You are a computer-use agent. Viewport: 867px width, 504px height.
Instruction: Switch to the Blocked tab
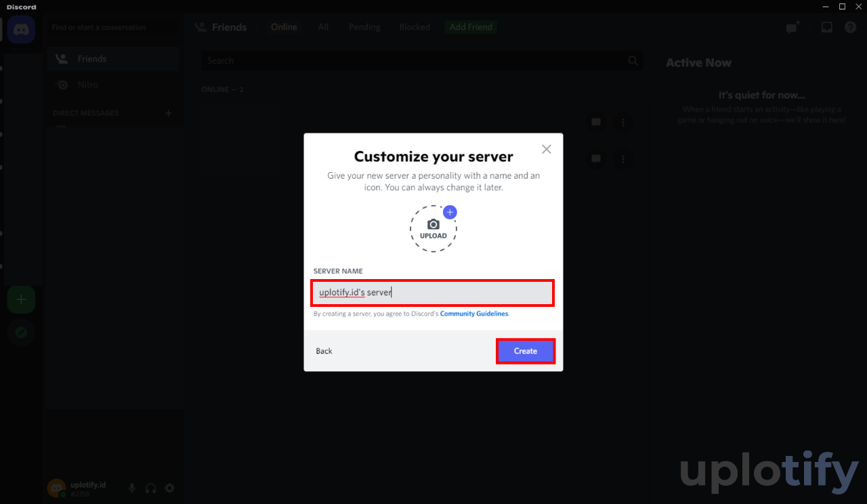[415, 27]
